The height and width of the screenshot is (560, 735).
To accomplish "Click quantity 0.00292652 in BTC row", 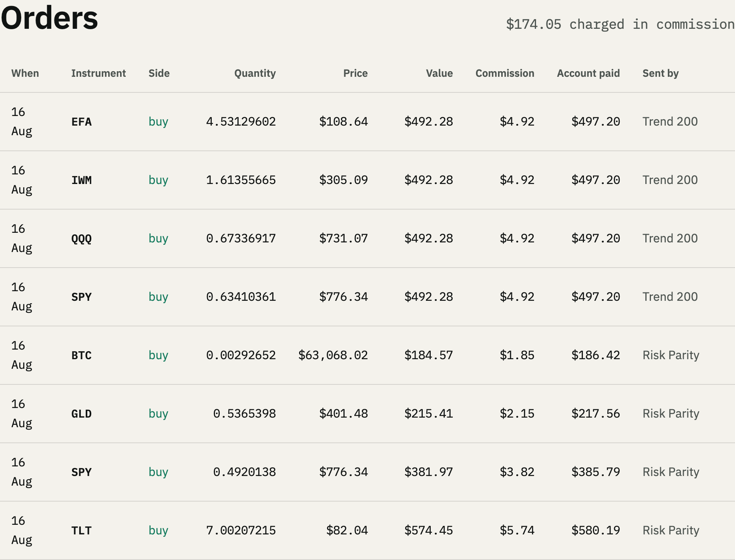I will tap(241, 355).
